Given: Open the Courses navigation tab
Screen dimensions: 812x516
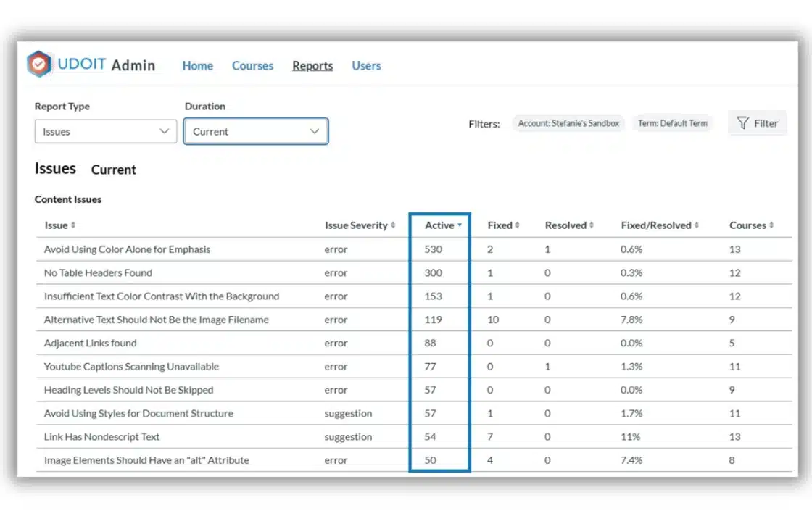Looking at the screenshot, I should point(252,66).
